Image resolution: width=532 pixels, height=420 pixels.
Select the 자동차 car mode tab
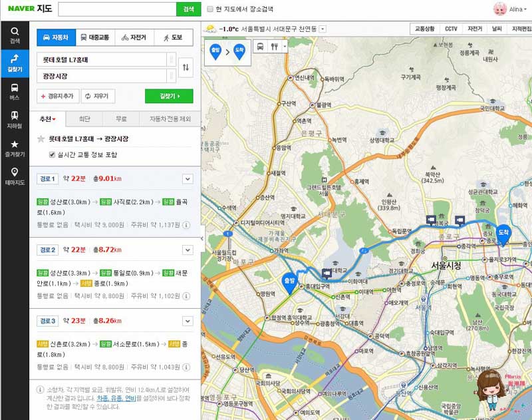[57, 37]
